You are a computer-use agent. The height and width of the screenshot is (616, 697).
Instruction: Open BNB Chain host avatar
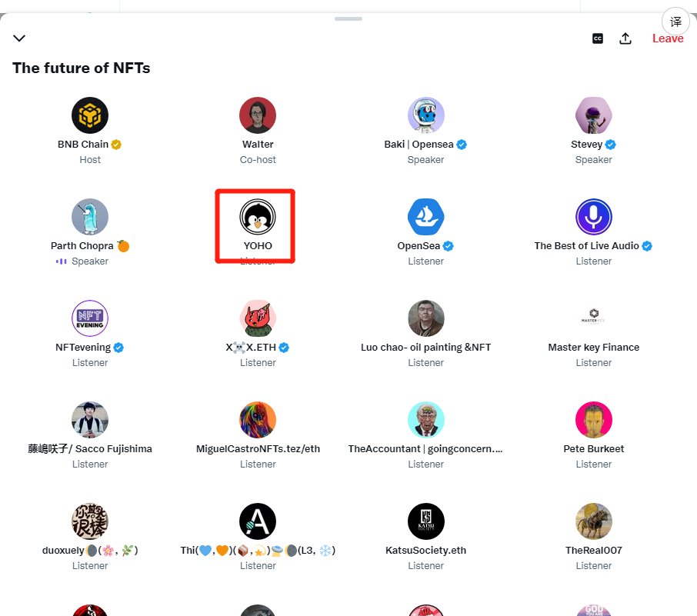[90, 115]
